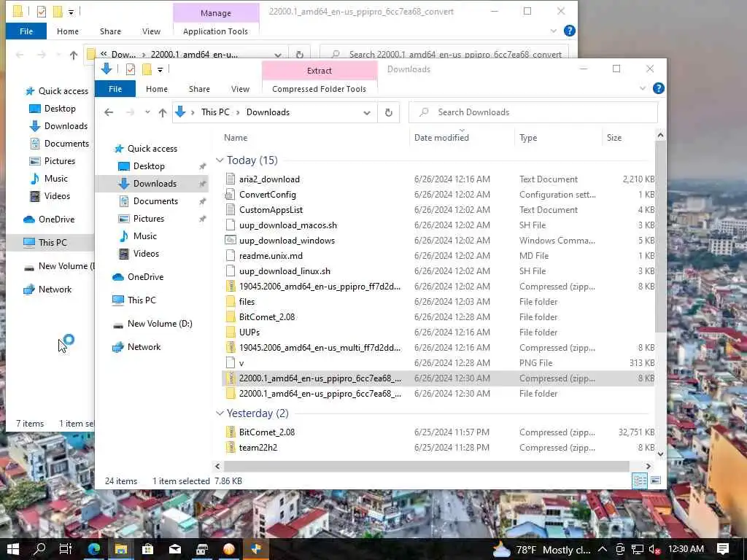Open Music in Downloads window sidebar
This screenshot has width=747, height=560.
(145, 236)
